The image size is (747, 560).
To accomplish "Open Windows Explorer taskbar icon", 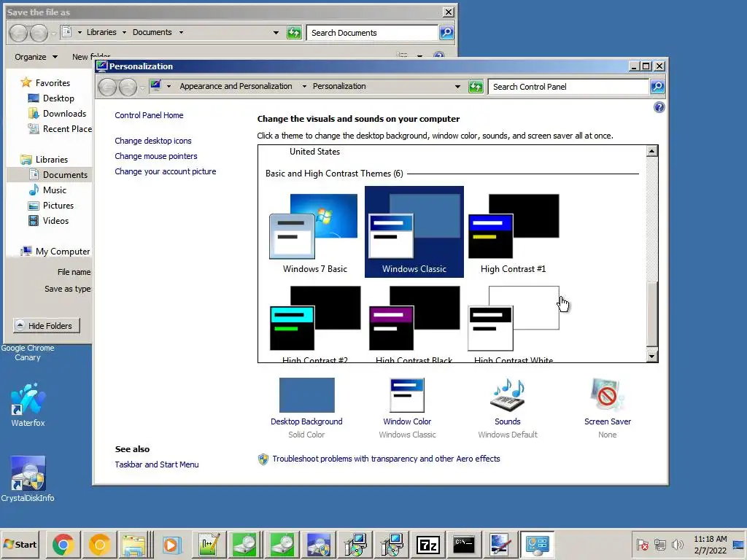I will (x=133, y=544).
